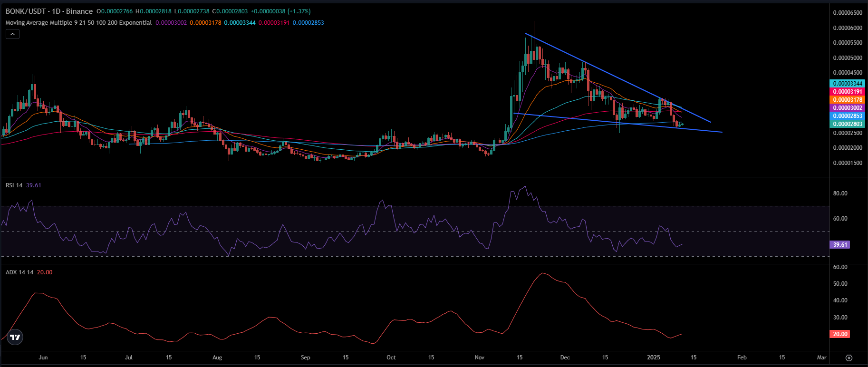Select the RSI 14 indicator label

pyautogui.click(x=14, y=185)
